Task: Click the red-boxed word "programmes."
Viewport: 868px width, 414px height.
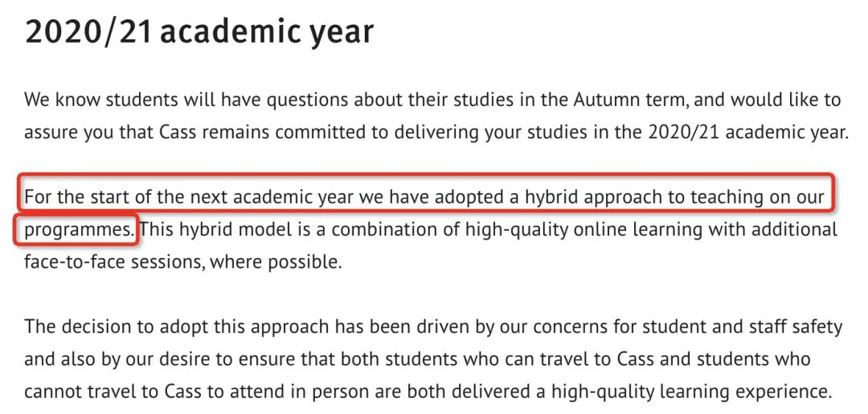Action: click(x=79, y=230)
